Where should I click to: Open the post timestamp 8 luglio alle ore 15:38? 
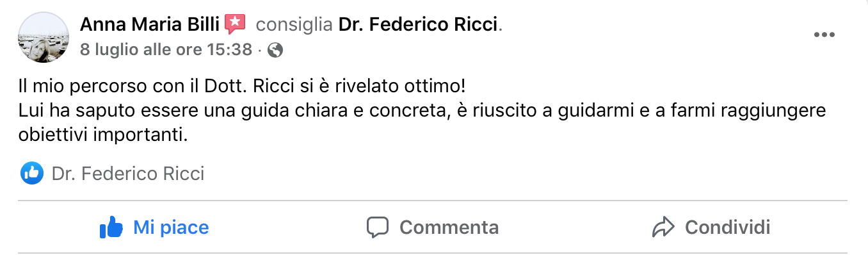(x=166, y=50)
